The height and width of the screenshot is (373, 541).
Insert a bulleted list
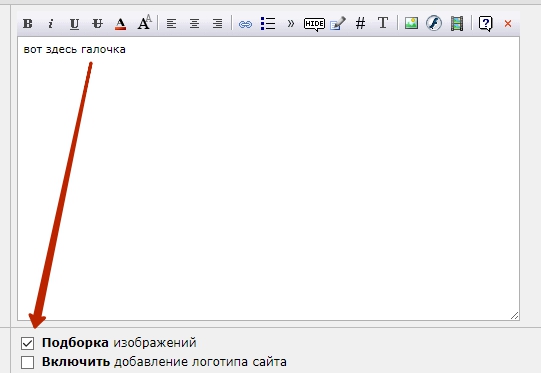pos(268,24)
